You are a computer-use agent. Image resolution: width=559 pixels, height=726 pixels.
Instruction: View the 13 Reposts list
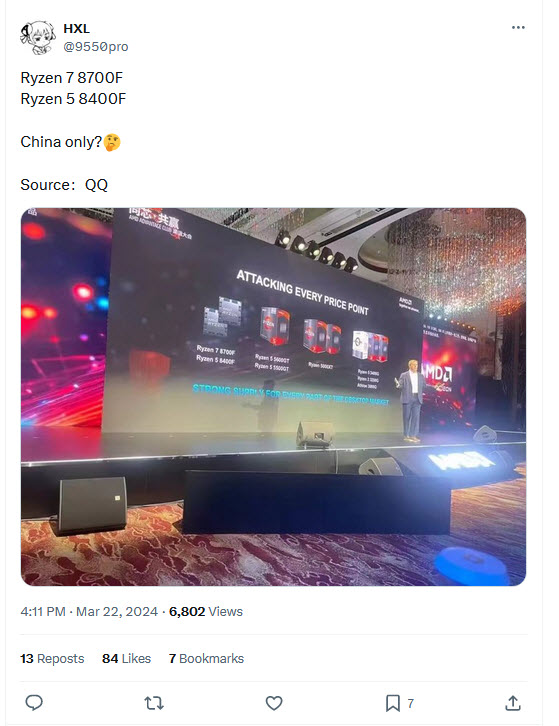point(52,658)
